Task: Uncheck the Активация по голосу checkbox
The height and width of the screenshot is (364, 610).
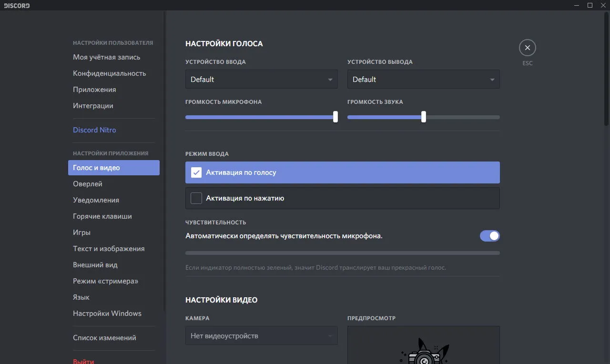Action: click(x=196, y=172)
